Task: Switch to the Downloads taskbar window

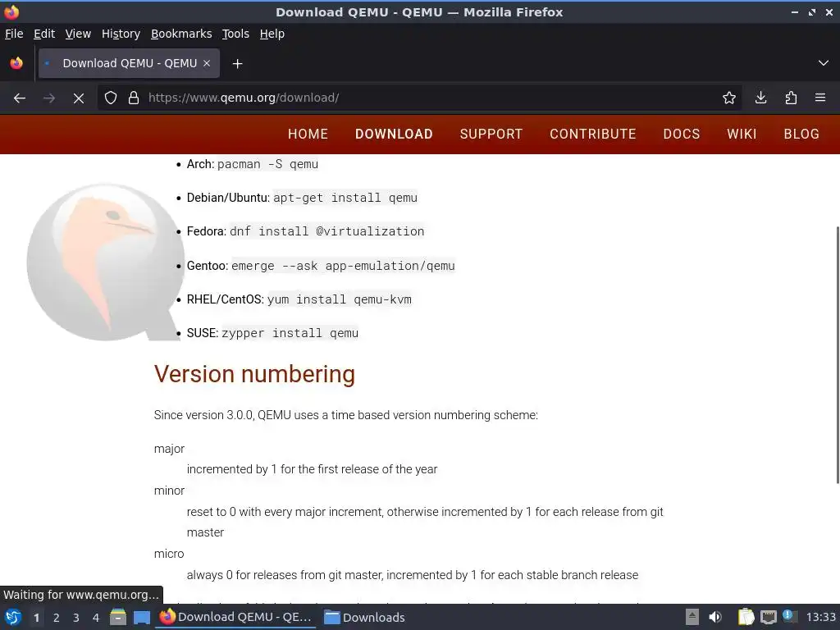Action: click(365, 617)
